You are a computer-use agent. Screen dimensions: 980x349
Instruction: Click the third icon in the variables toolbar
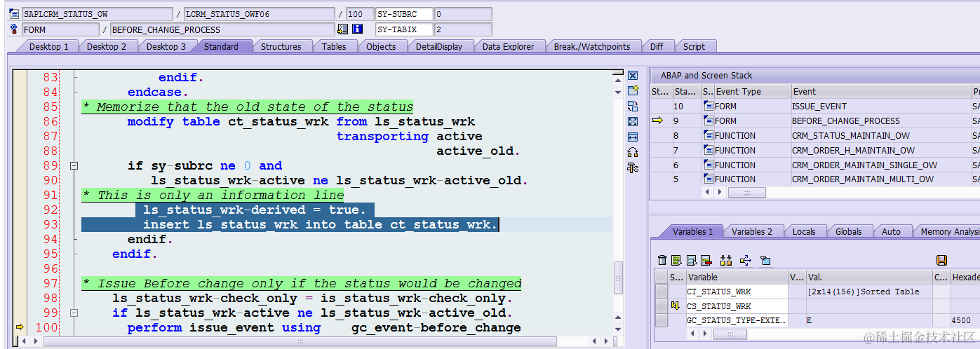691,260
